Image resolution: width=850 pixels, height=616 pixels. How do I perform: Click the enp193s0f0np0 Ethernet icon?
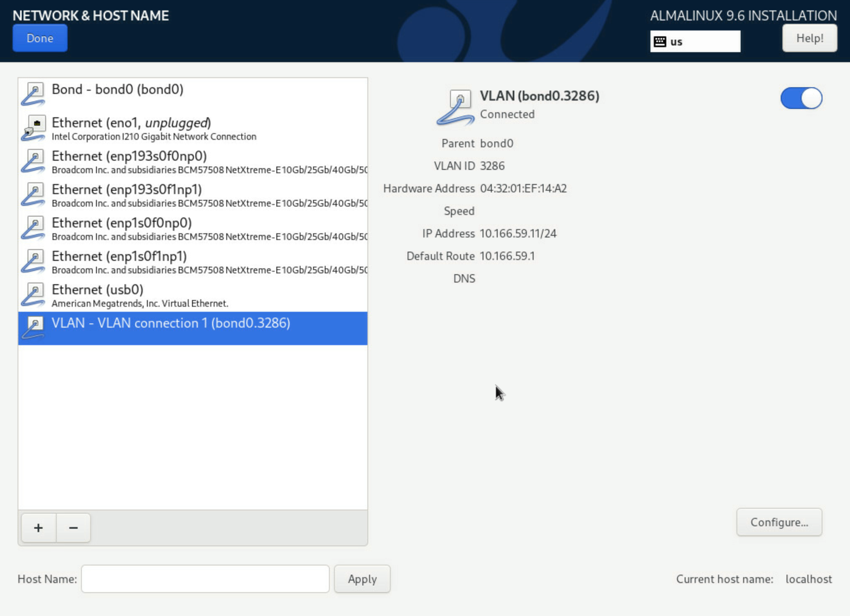coord(33,161)
